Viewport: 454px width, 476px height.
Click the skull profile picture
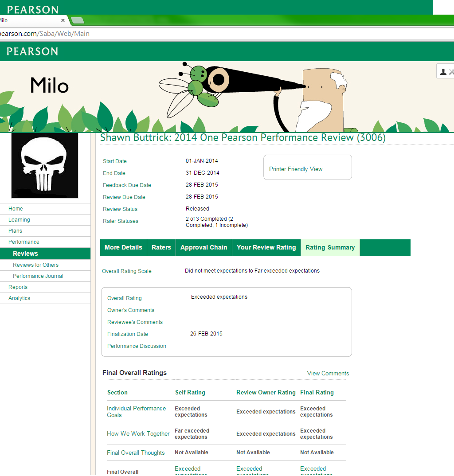coord(45,165)
